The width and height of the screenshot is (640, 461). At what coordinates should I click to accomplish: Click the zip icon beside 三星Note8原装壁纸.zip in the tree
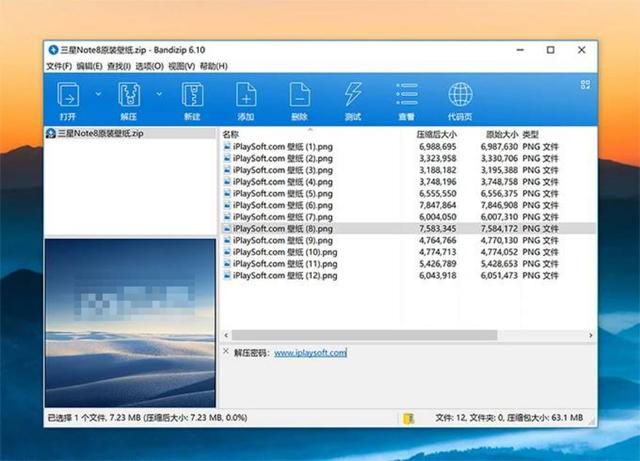point(51,133)
